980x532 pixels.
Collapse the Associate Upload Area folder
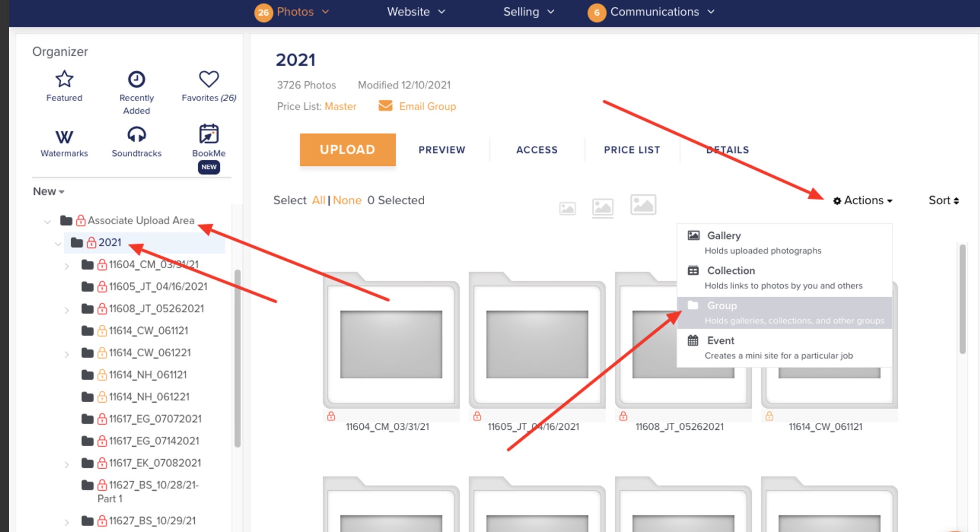(47, 222)
